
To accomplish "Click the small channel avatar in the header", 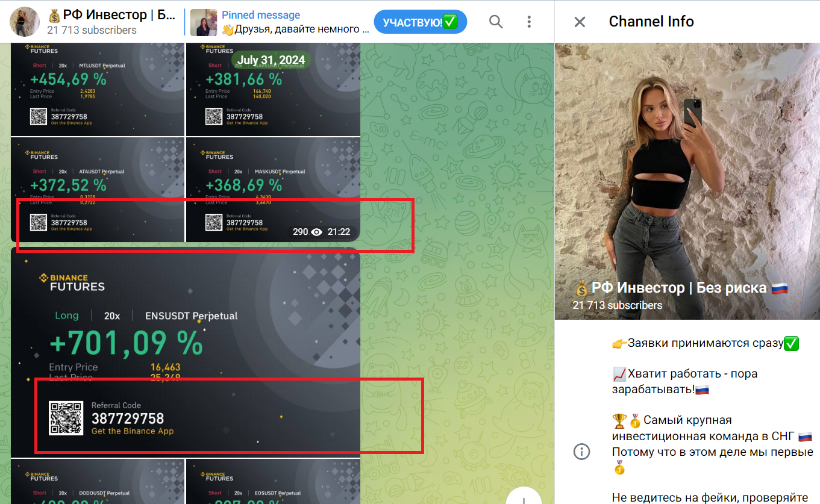I will pyautogui.click(x=25, y=22).
